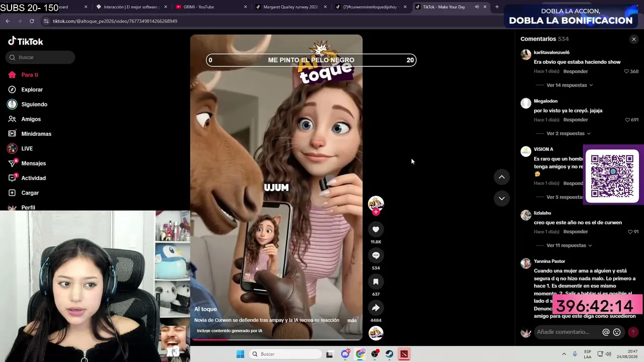Click the Añadir comentario field
This screenshot has width=644, height=362.
(x=562, y=332)
